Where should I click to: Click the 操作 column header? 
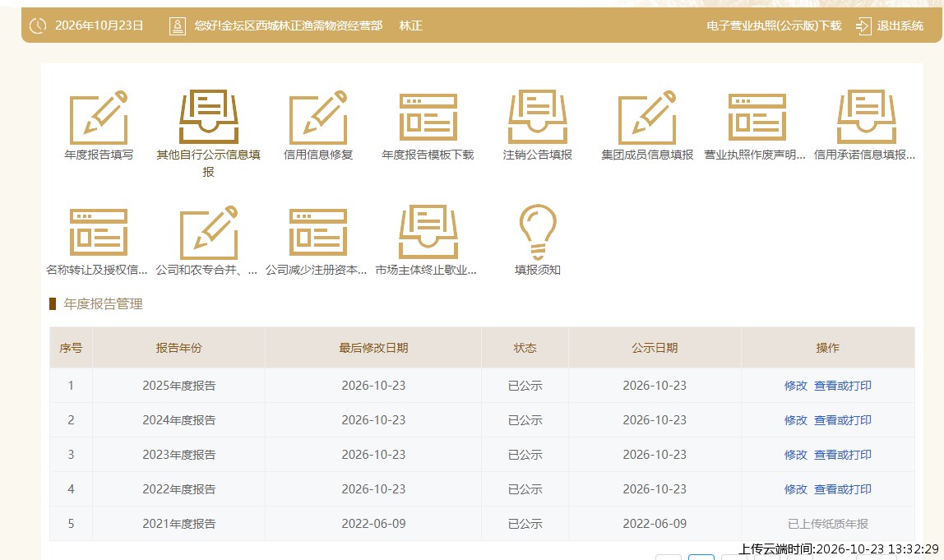coord(828,348)
